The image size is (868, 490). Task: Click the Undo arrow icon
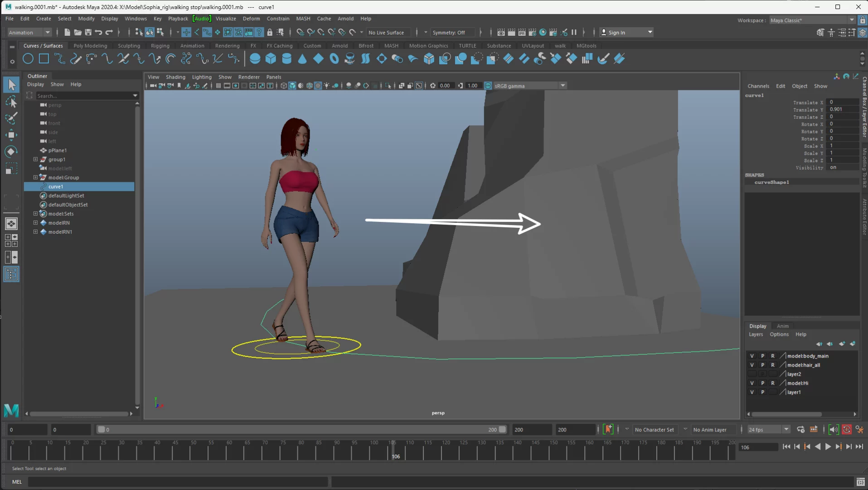click(x=98, y=32)
